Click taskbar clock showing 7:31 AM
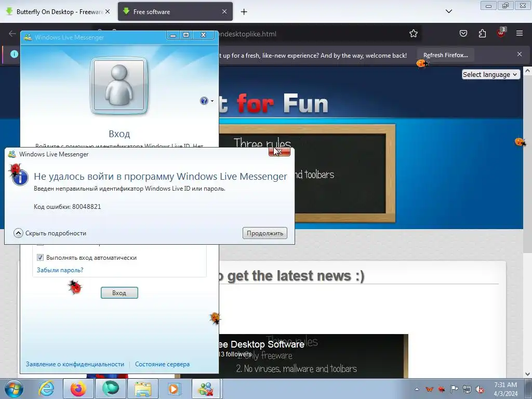This screenshot has height=399, width=532. (506, 389)
